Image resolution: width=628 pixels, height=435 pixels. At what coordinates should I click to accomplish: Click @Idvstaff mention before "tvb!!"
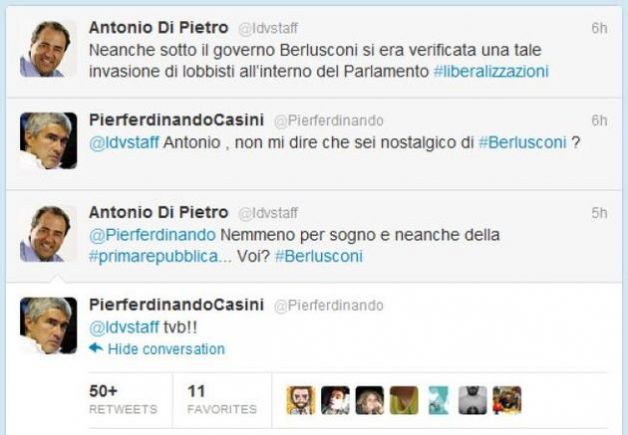(x=124, y=327)
